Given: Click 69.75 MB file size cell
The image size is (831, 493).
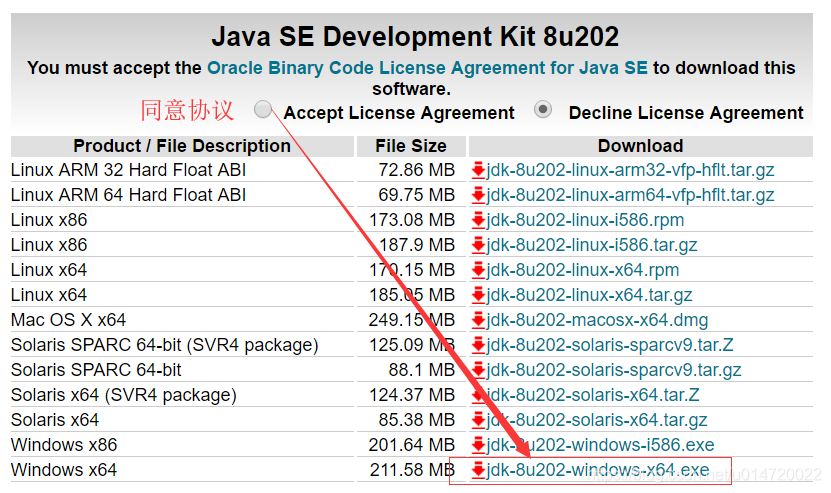Looking at the screenshot, I should [x=417, y=195].
